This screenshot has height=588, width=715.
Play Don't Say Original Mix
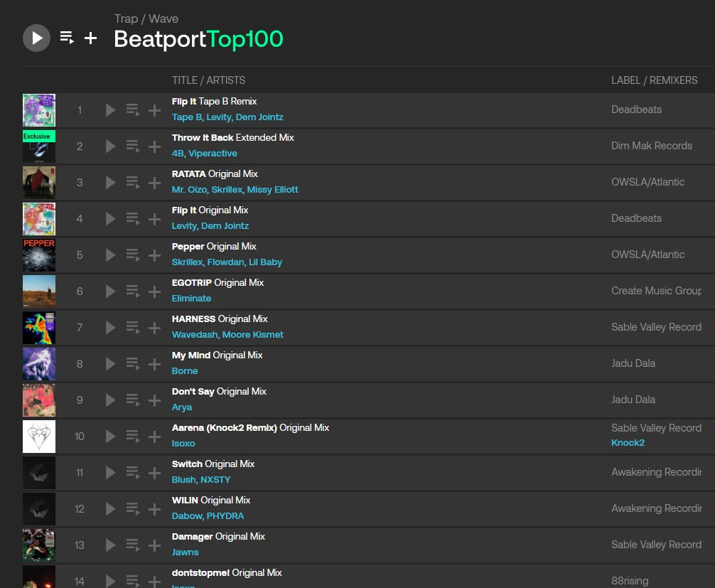click(110, 400)
